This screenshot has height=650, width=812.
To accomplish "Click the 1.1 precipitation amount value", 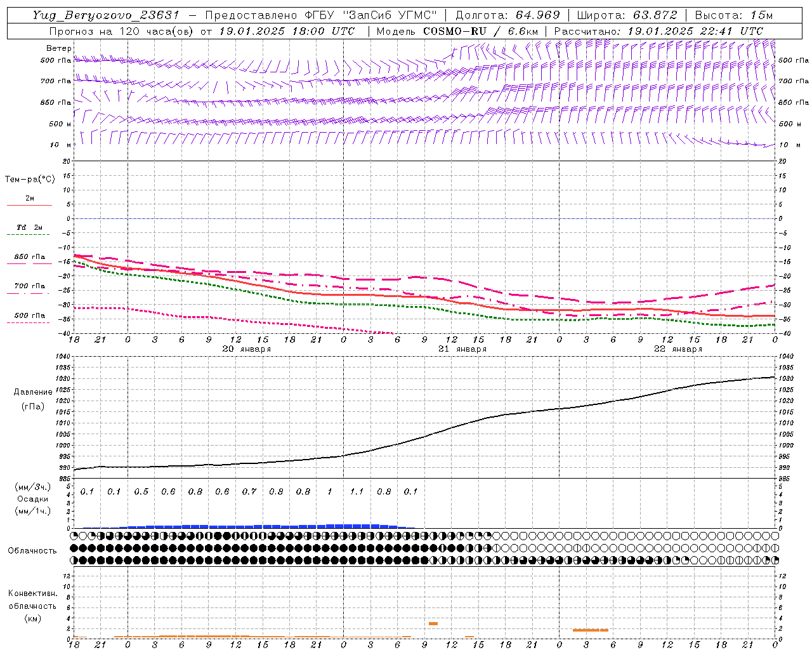I will click(357, 492).
